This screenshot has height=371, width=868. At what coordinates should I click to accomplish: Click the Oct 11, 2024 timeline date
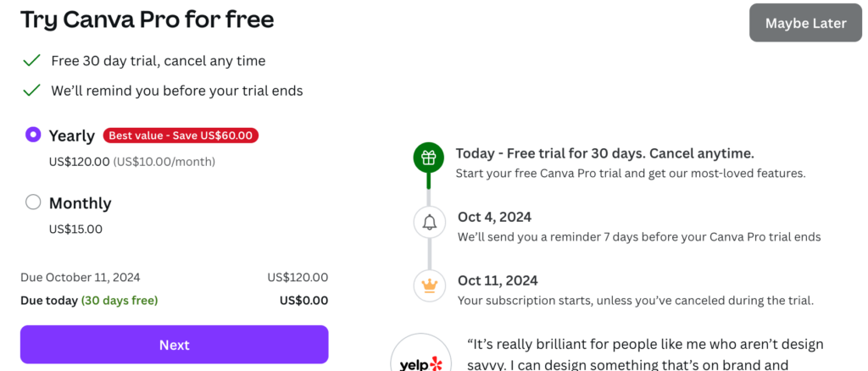tap(498, 280)
